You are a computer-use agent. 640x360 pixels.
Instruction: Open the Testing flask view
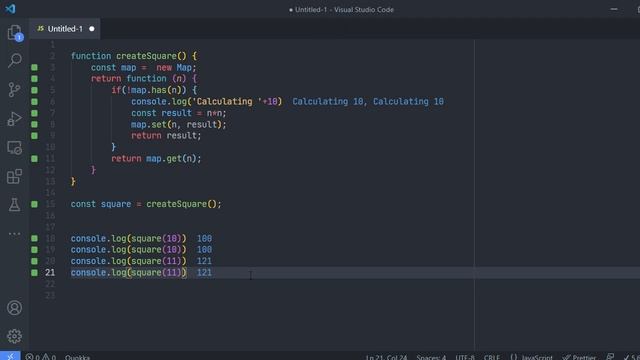pyautogui.click(x=15, y=204)
